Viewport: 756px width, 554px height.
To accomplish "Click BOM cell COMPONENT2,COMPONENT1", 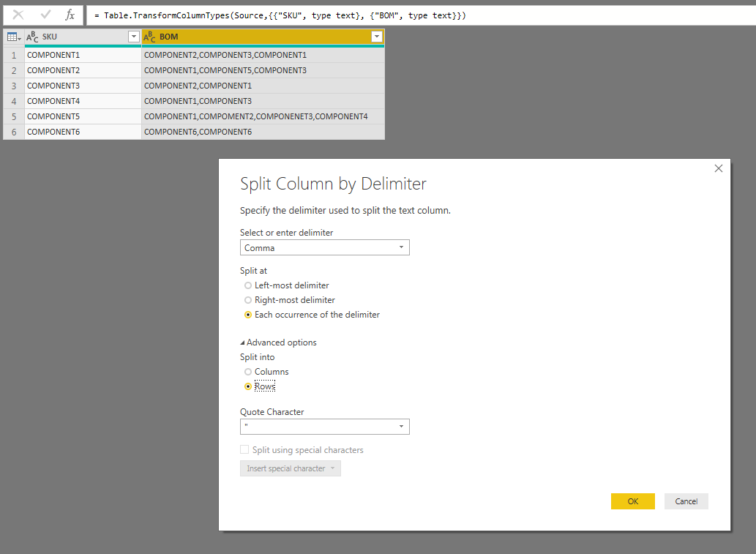I will (263, 86).
